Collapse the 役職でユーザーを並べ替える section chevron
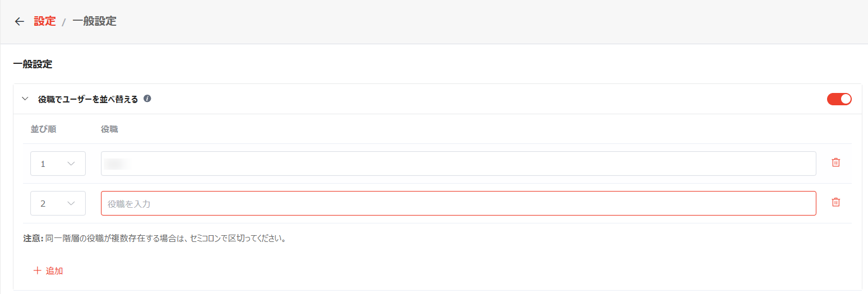Viewport: 868px width, 294px height. [x=25, y=99]
